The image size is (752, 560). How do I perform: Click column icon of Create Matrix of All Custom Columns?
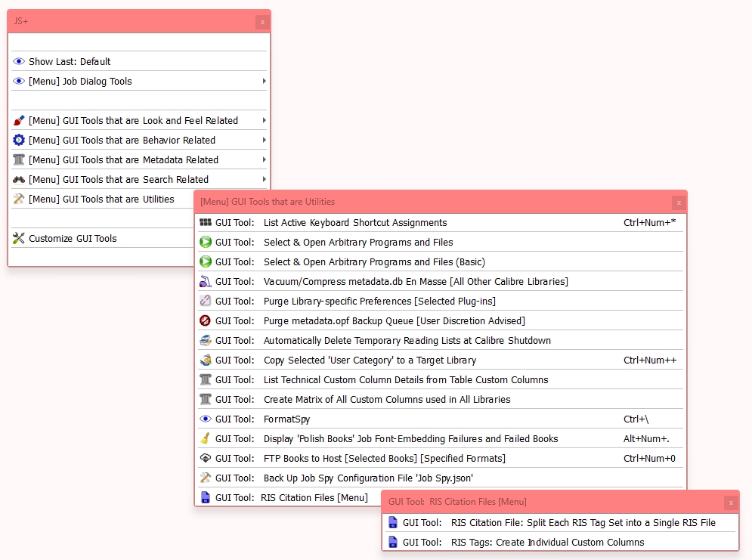(x=206, y=399)
